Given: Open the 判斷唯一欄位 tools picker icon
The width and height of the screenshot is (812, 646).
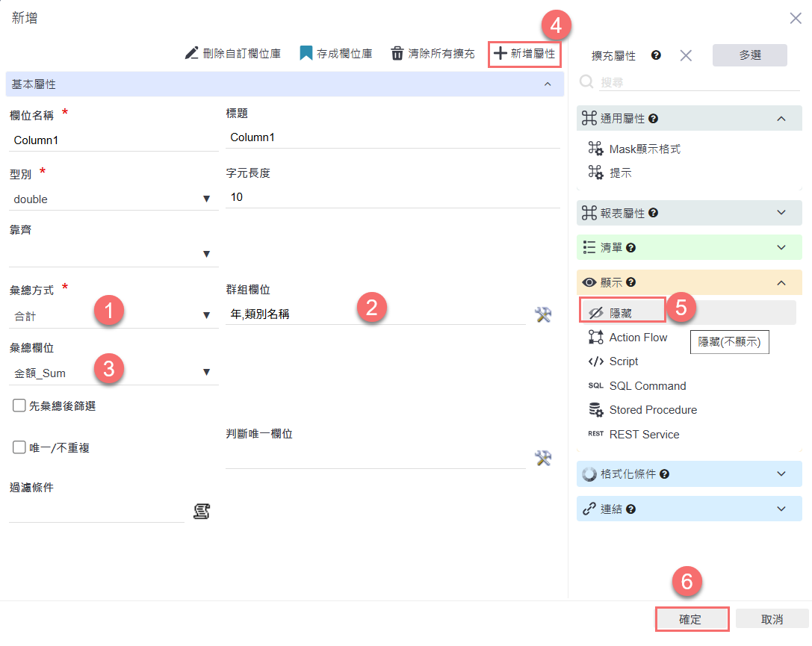Looking at the screenshot, I should tap(543, 459).
